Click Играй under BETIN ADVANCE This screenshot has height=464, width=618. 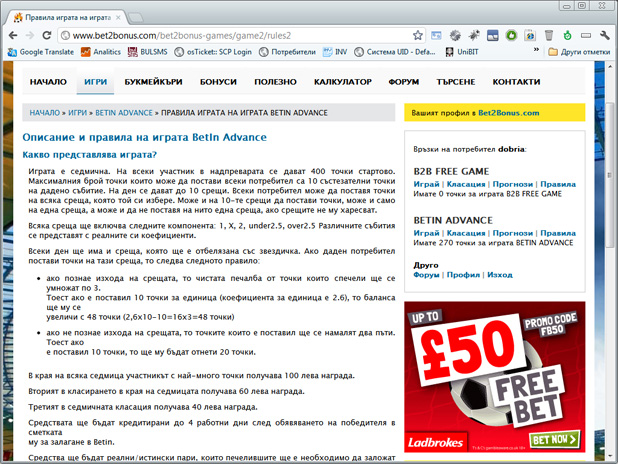click(426, 233)
